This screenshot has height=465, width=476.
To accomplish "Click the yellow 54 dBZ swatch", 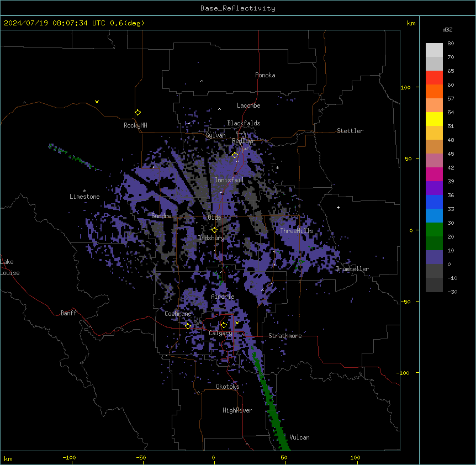I will click(434, 119).
